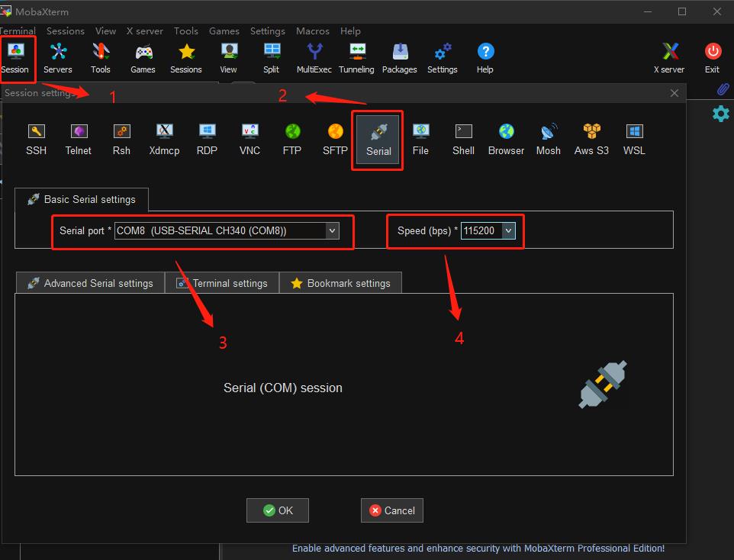Open the Tunneling manager
Screen dimensions: 734x560
(357, 59)
